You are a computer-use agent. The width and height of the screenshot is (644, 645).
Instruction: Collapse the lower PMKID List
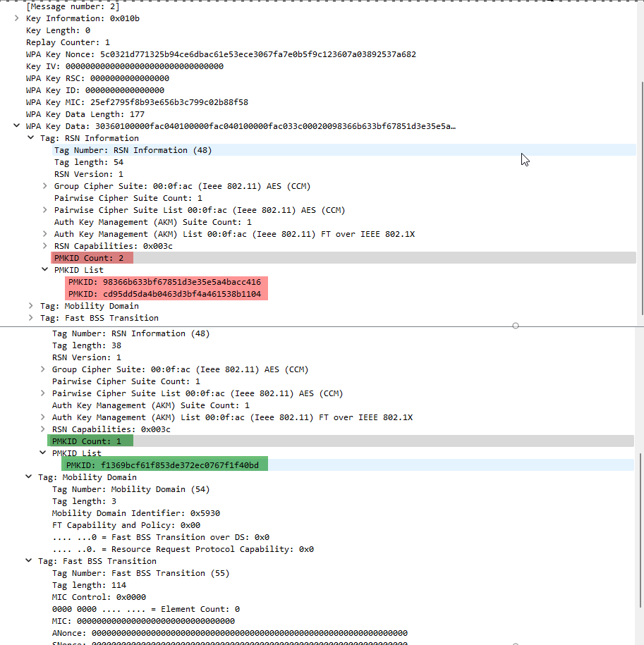point(42,453)
